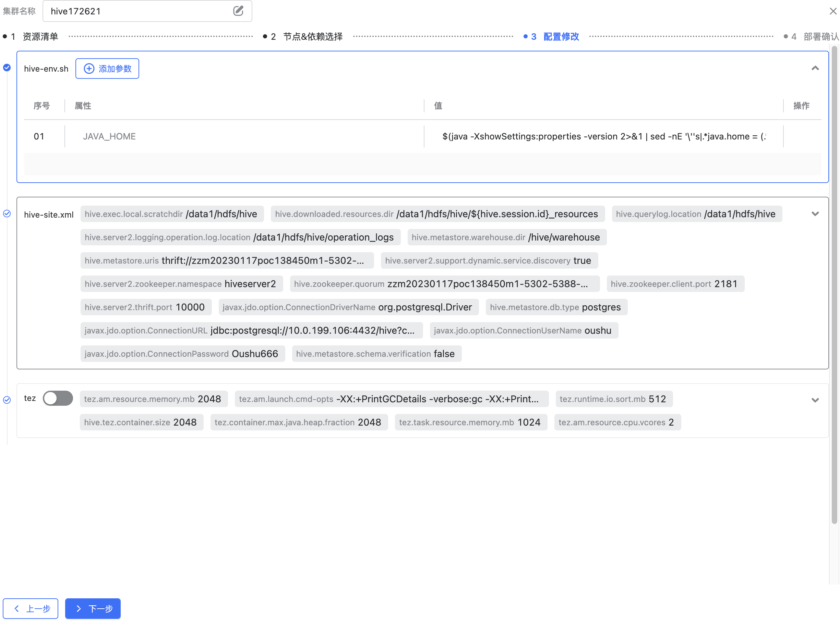The height and width of the screenshot is (623, 840).
Task: Click the JAVA_HOME value input field
Action: 603,136
